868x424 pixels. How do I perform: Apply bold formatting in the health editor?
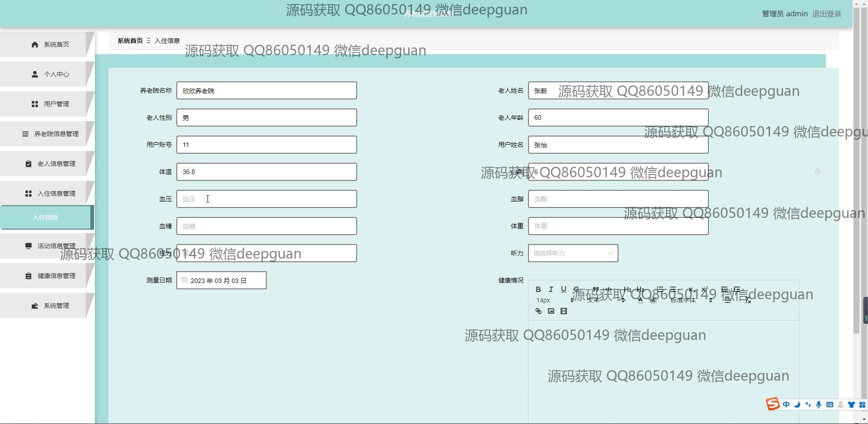538,289
